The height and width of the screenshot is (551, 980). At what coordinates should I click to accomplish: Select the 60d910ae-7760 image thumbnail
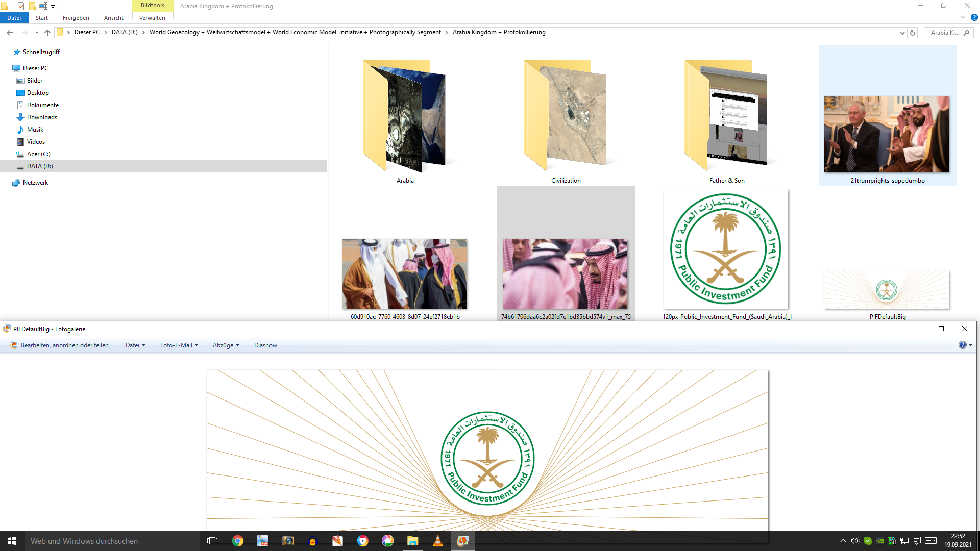click(405, 273)
